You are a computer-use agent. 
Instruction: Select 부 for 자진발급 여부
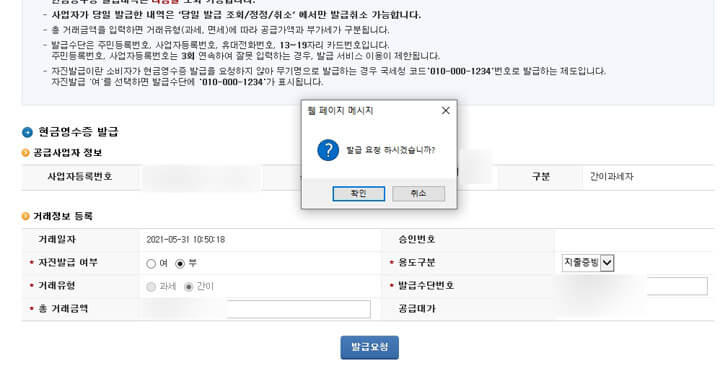(180, 264)
